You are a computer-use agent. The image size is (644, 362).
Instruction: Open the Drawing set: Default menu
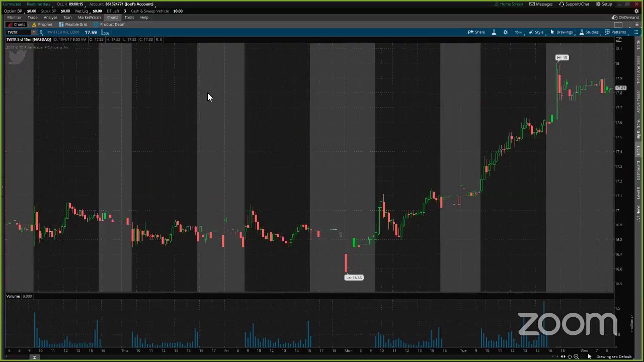pos(614,356)
